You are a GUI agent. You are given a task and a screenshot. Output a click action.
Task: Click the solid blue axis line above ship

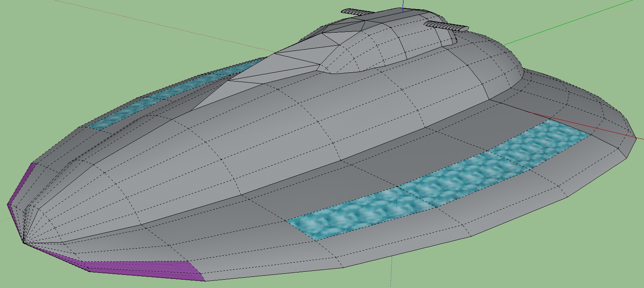coord(403,5)
